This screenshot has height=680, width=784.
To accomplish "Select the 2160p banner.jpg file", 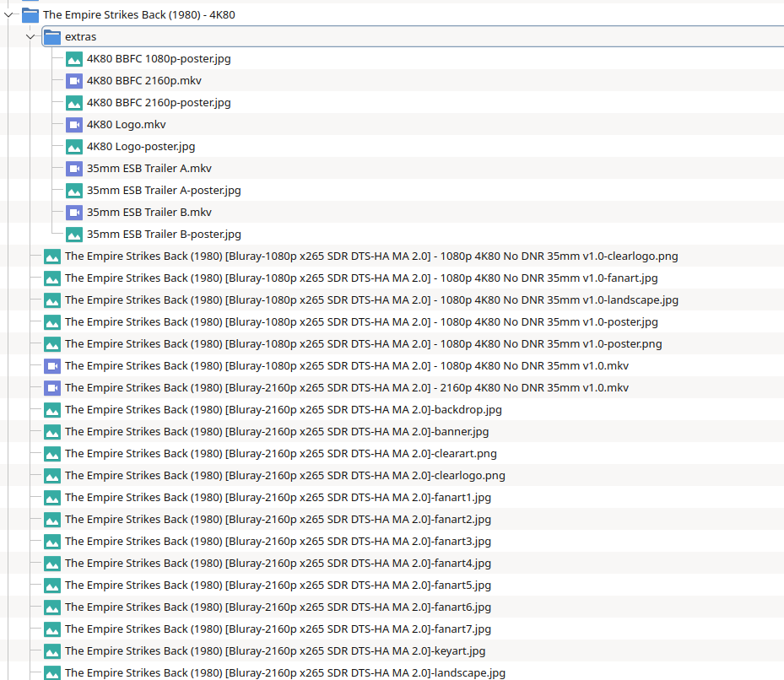I will point(277,432).
